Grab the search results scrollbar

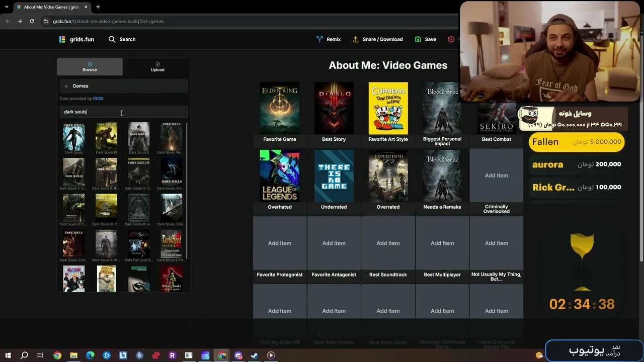(x=187, y=191)
